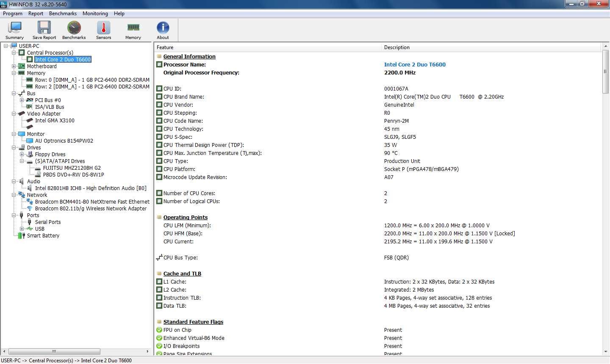Select Intel Core 2 Duo T6600 tree node
Screen dimensions: 610x364
pyautogui.click(x=63, y=59)
